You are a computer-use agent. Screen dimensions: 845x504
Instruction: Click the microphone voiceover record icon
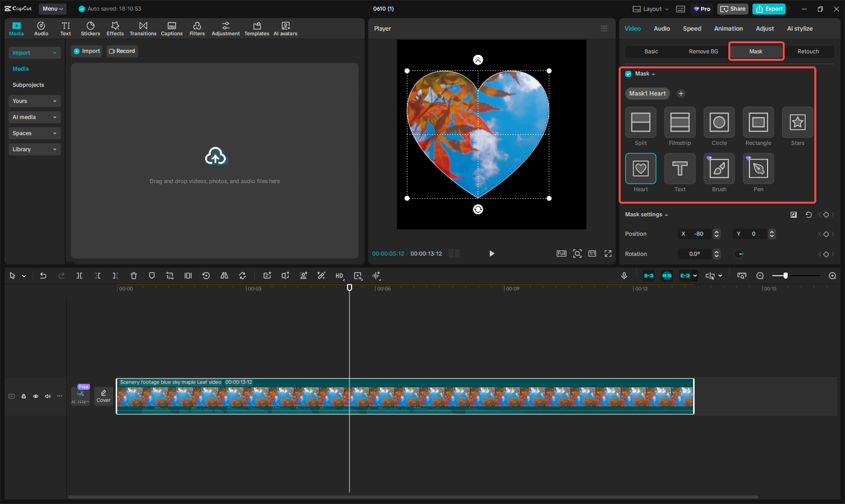pyautogui.click(x=624, y=276)
